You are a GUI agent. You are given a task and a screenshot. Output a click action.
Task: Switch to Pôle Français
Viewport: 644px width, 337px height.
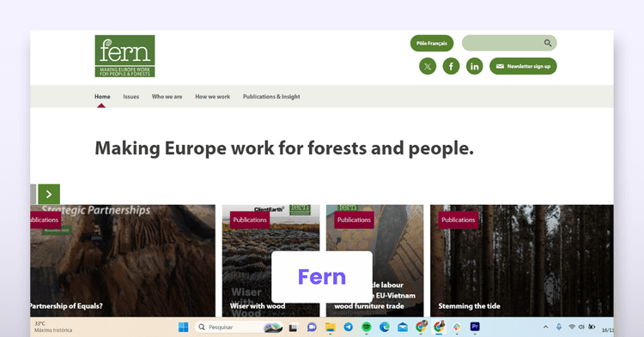[432, 43]
